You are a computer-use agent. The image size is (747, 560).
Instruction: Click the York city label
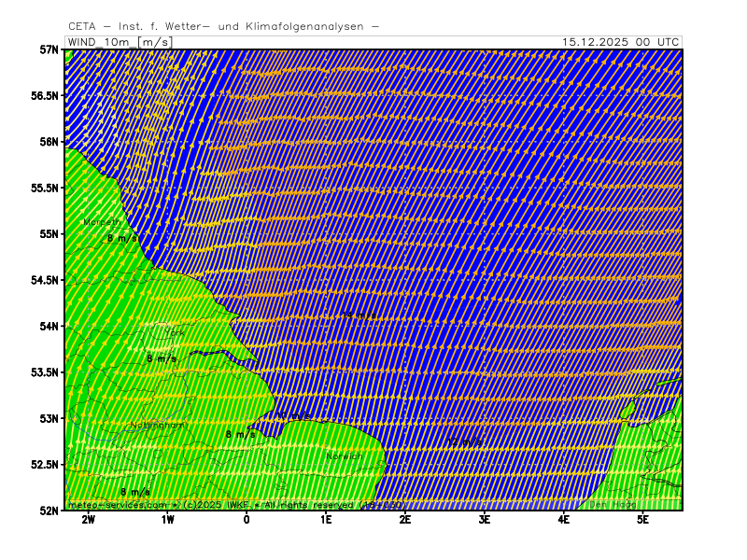tap(175, 332)
